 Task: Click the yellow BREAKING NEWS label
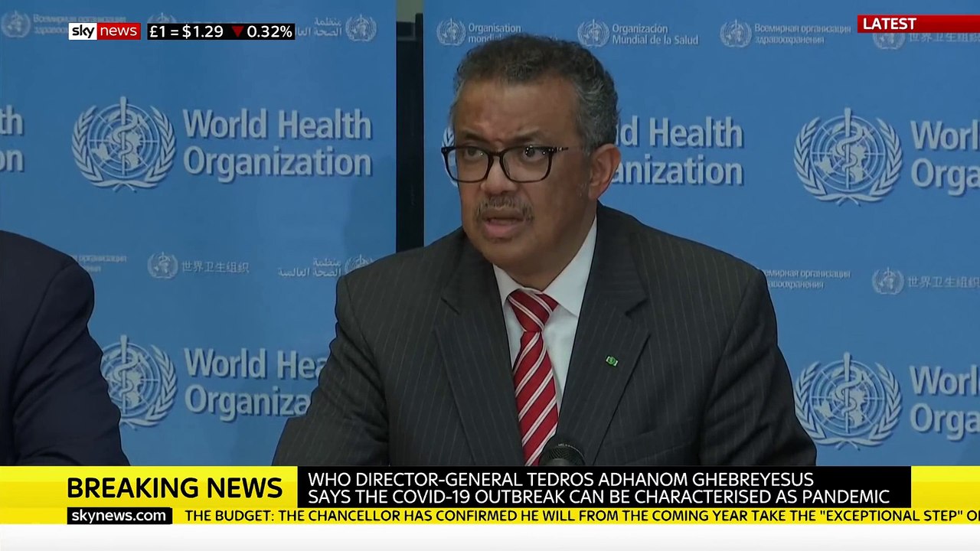point(175,487)
